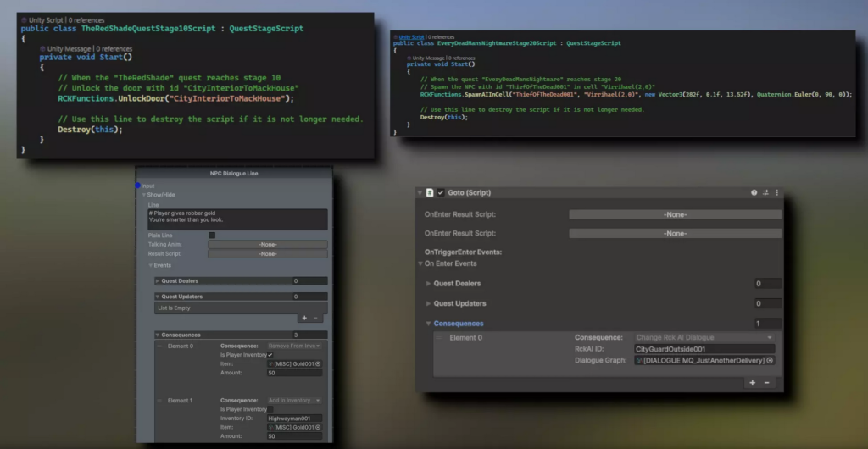Screen dimensions: 868x449
Task: Open the Goto component help icon
Action: click(754, 193)
